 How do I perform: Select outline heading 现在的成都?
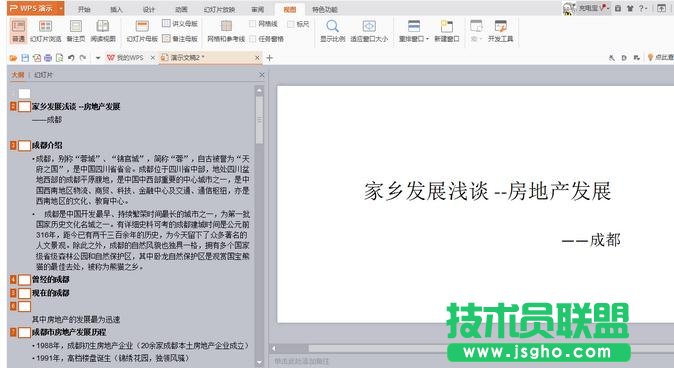[x=51, y=293]
